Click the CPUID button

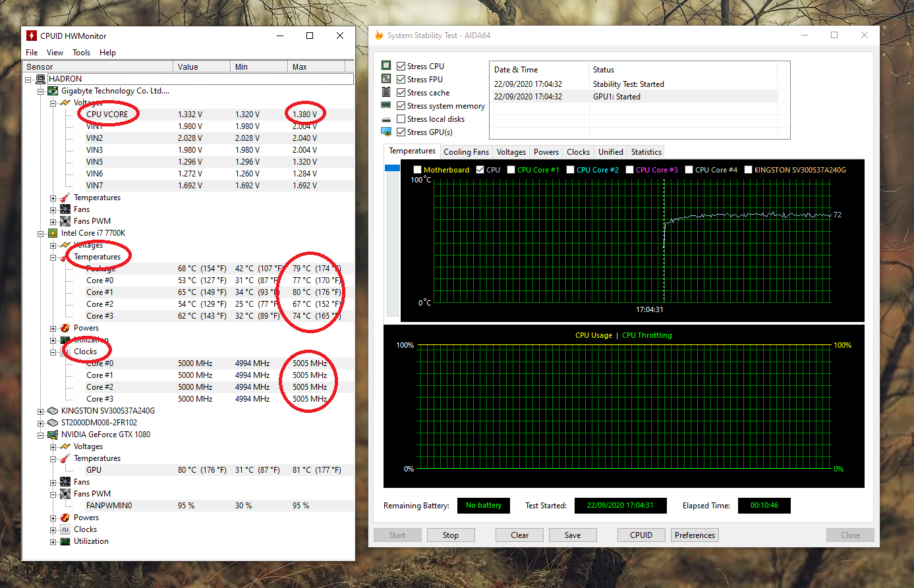641,535
